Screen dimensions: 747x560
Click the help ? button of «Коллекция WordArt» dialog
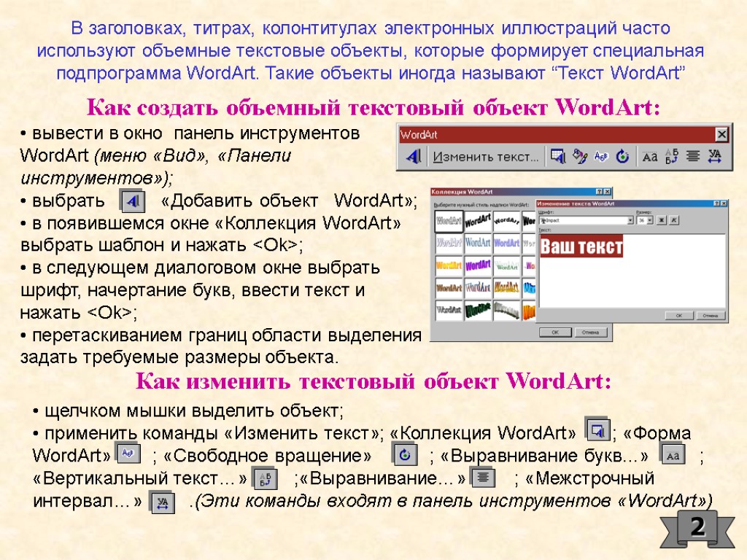pyautogui.click(x=600, y=192)
